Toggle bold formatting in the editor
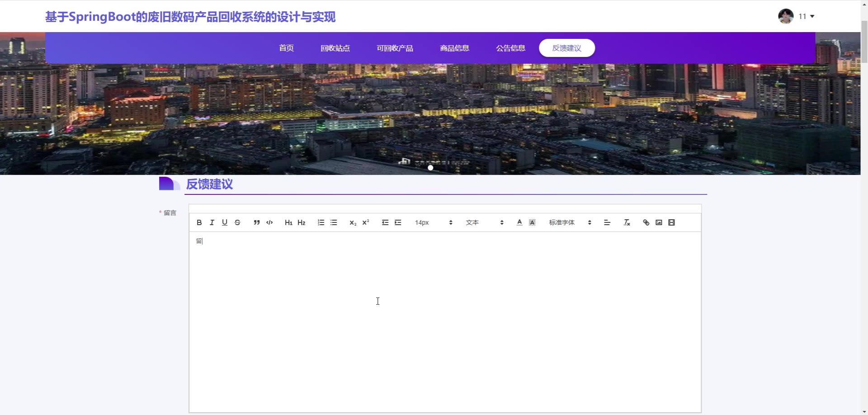The width and height of the screenshot is (868, 415). (x=199, y=222)
